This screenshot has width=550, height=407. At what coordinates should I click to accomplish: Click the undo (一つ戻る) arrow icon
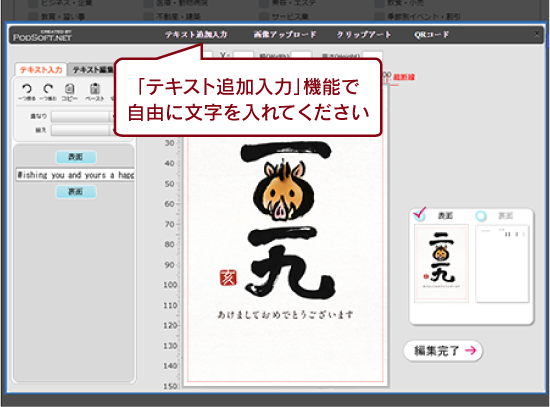pos(27,88)
